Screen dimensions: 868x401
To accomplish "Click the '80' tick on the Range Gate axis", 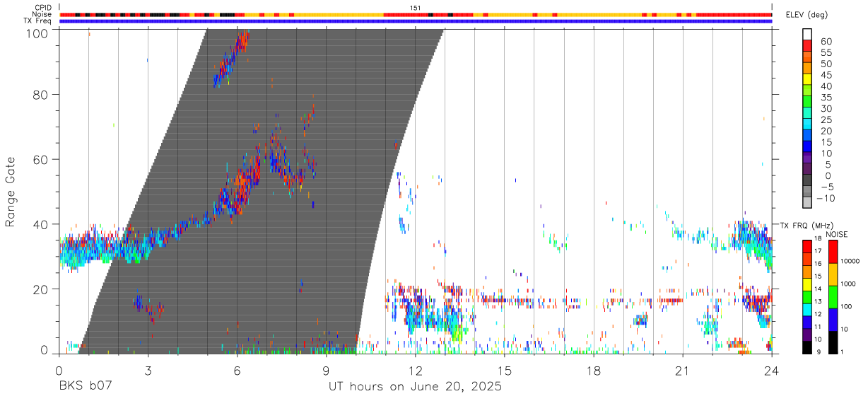I will (x=42, y=95).
